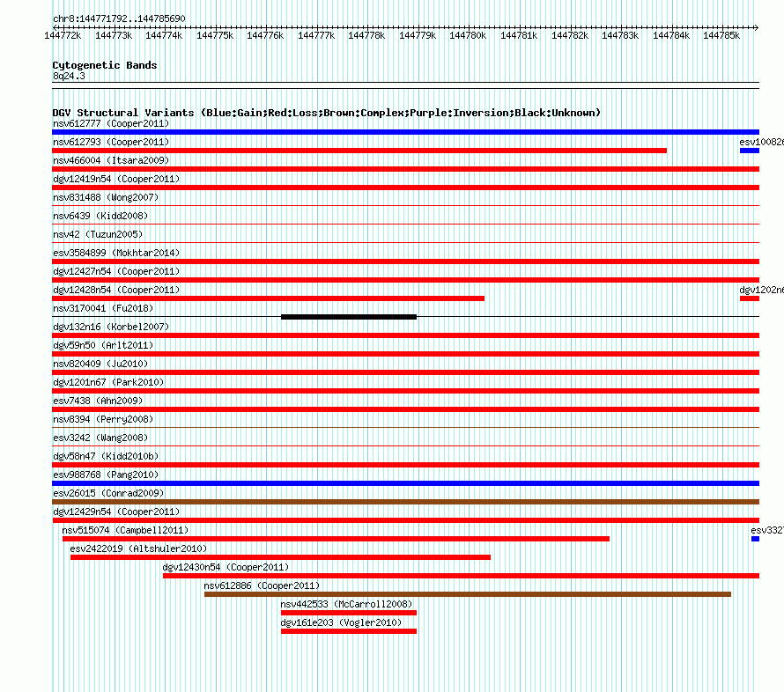The image size is (784, 692).
Task: Select the dgv12419n54 (Cooper2011) label
Action: click(116, 179)
